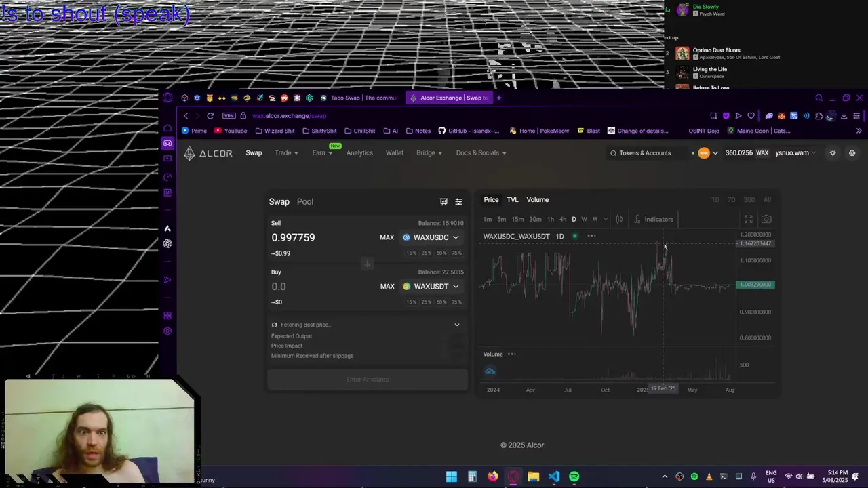The width and height of the screenshot is (868, 488).
Task: Select the Price chart tab
Action: coord(491,199)
